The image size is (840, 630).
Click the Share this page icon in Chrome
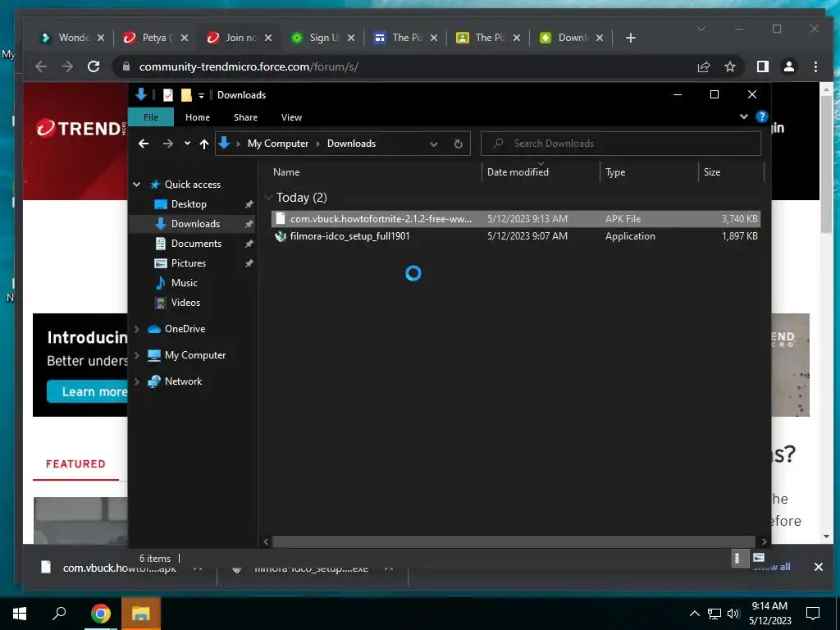pos(703,67)
